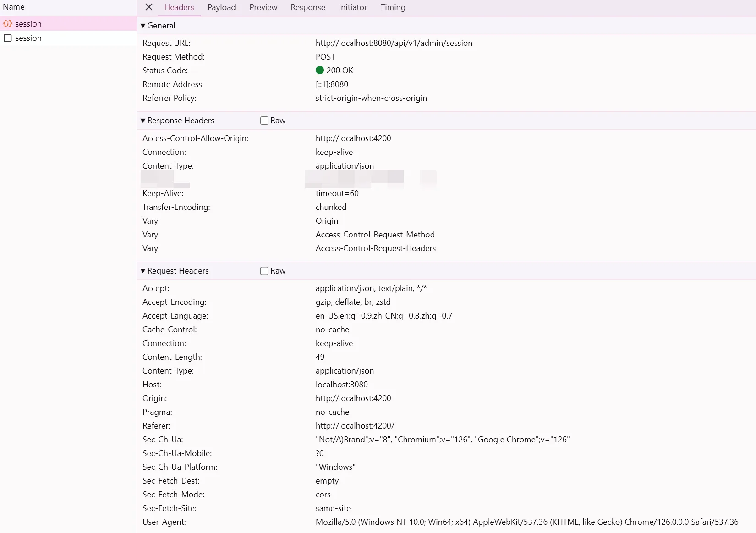Click the Sec-Ch-Ua header value
The image size is (756, 533).
coord(443,440)
